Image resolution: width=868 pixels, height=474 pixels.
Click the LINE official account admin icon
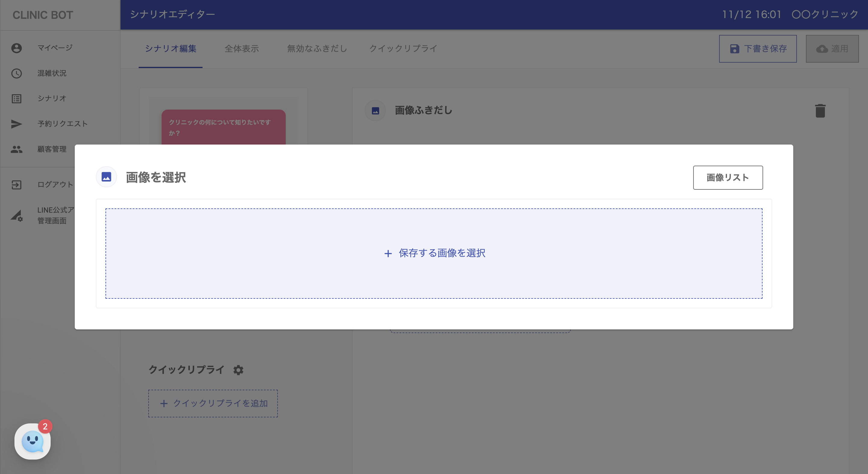coord(17,215)
